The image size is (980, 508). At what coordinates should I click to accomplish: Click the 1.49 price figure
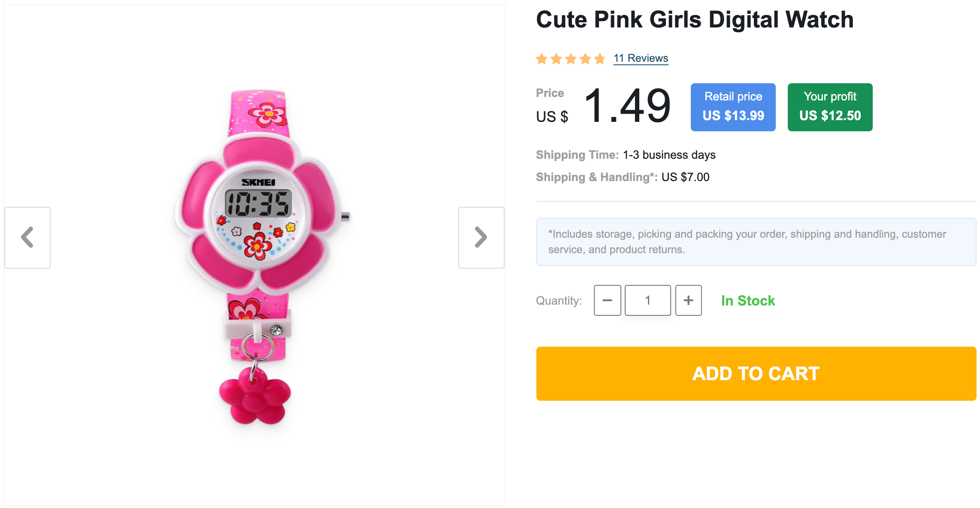tap(627, 106)
